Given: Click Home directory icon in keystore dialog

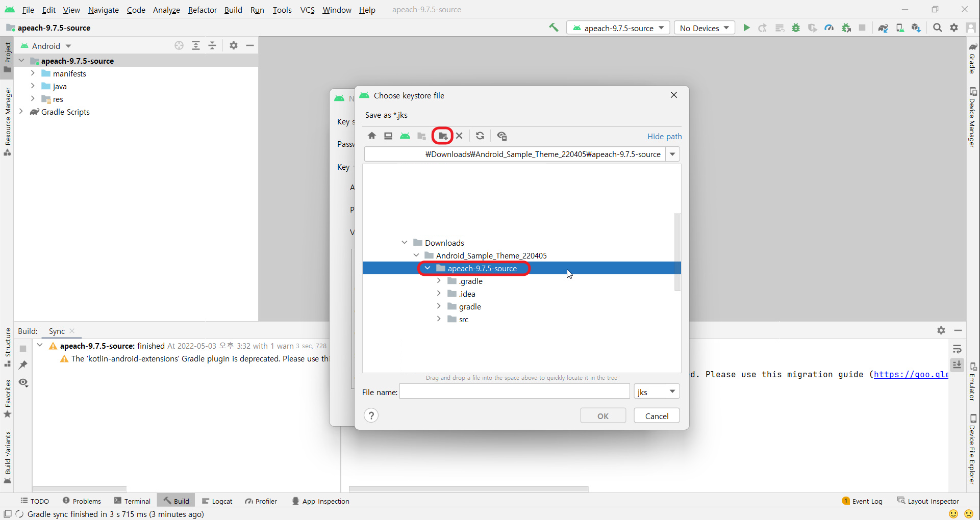Looking at the screenshot, I should click(372, 136).
